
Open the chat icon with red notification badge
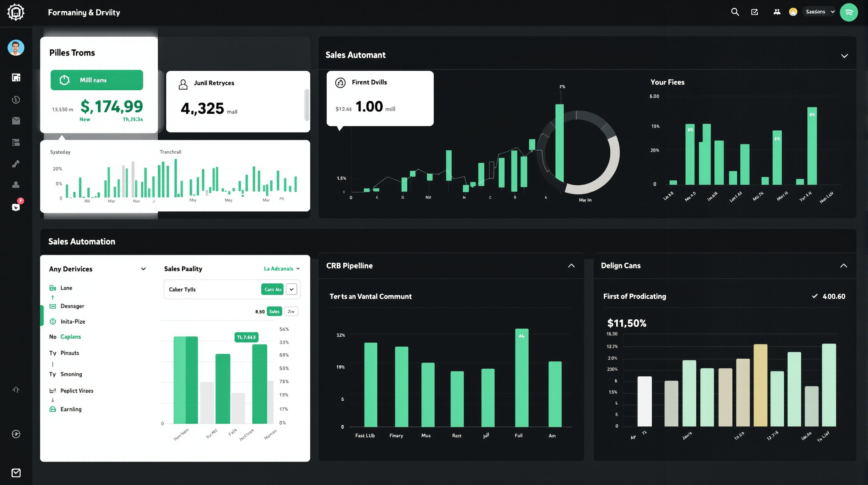15,207
